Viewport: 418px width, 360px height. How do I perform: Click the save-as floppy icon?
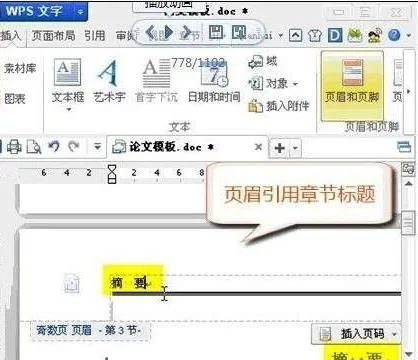point(239,32)
